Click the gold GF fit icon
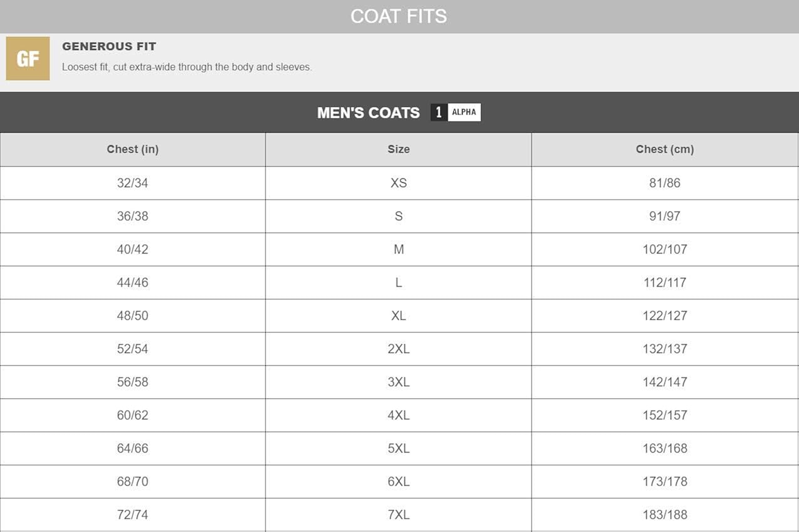The height and width of the screenshot is (532, 799). click(28, 59)
